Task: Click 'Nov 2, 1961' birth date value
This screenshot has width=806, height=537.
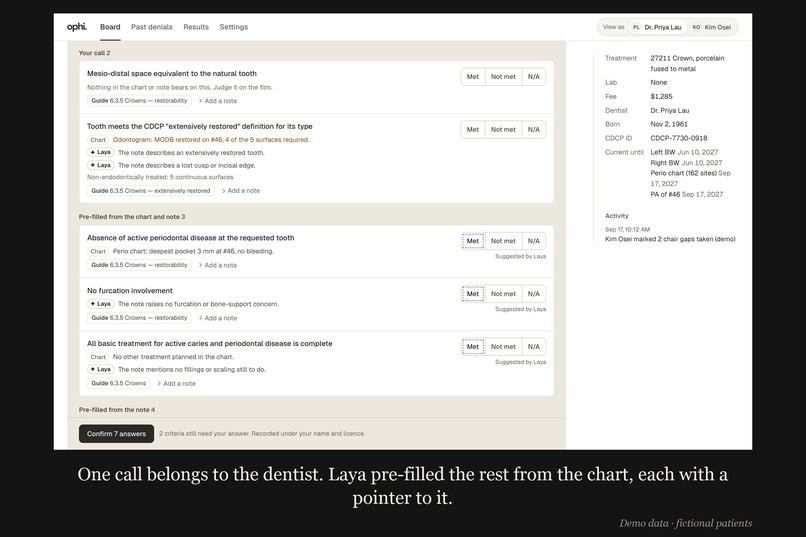Action: (x=669, y=124)
